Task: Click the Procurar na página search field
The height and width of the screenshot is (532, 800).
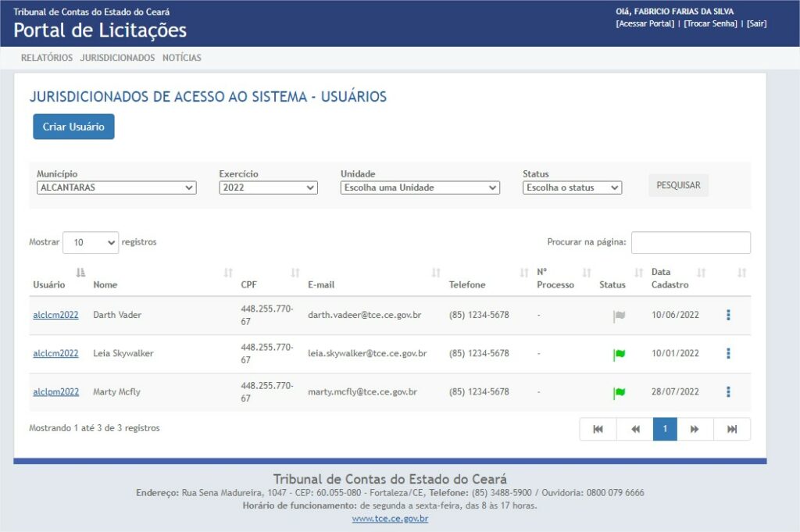Action: (x=691, y=242)
